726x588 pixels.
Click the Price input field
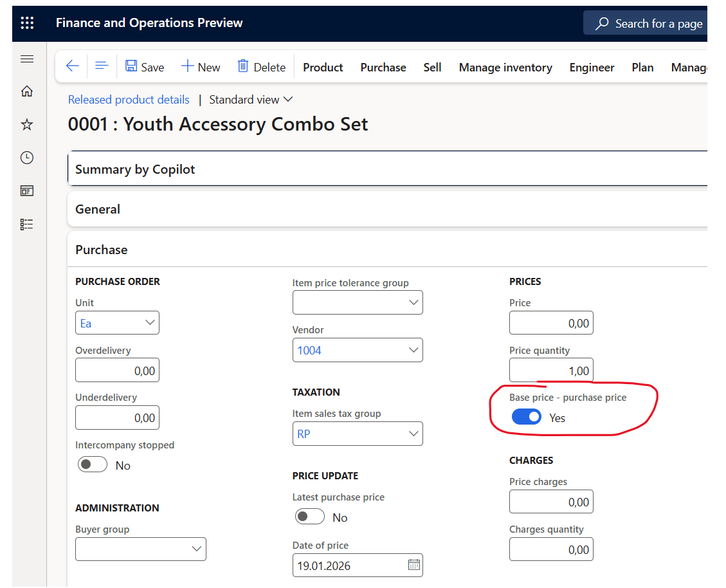coord(551,323)
